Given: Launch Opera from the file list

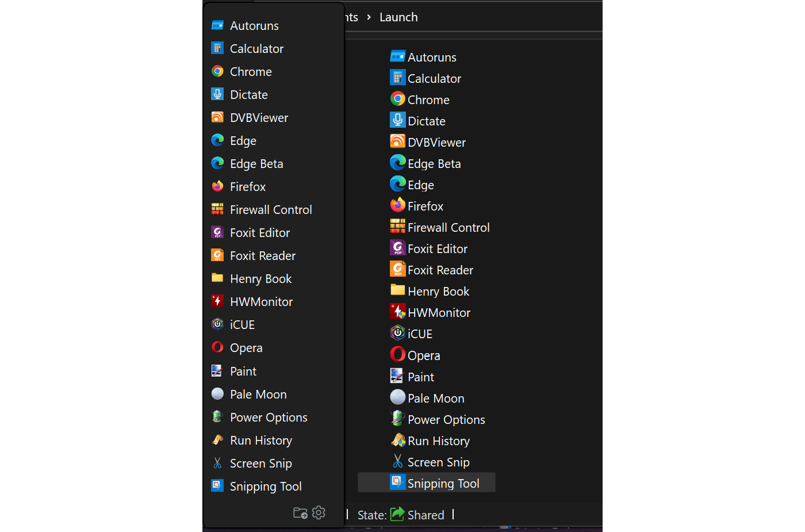Looking at the screenshot, I should point(423,355).
